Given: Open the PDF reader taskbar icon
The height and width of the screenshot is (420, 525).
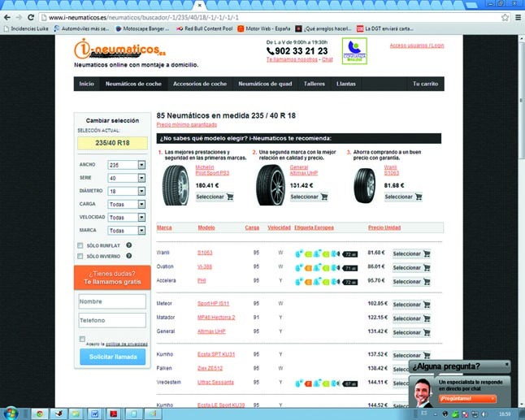Looking at the screenshot, I should tap(114, 414).
